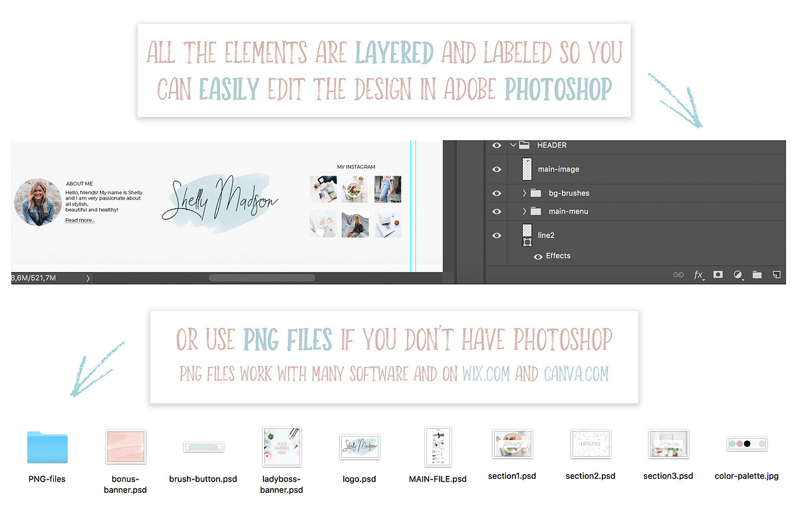Click the link layers icon
798x532 pixels.
tap(678, 274)
